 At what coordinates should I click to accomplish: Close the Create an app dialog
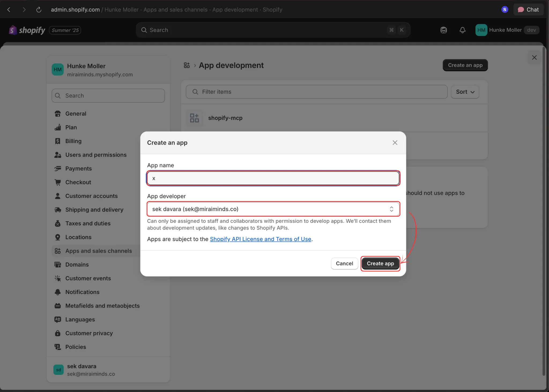coord(395,143)
